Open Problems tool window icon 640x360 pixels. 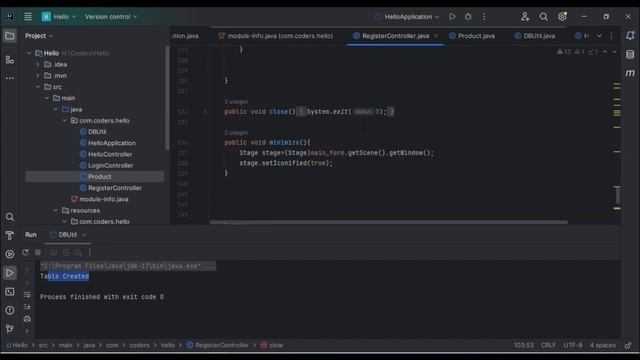pyautogui.click(x=10, y=310)
